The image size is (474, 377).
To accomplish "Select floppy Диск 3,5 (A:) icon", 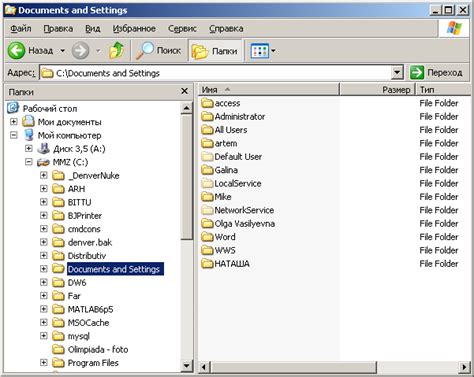I will point(43,148).
